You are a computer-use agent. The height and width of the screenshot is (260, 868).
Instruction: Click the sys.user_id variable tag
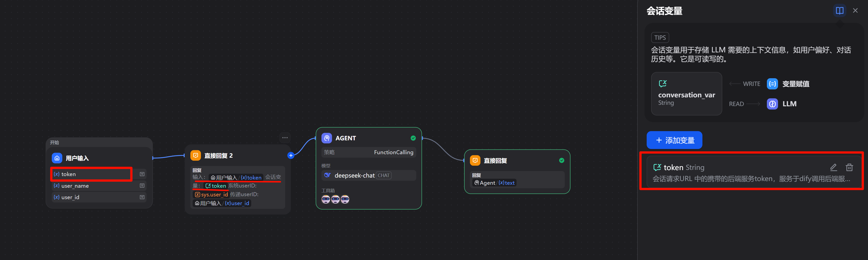(211, 194)
